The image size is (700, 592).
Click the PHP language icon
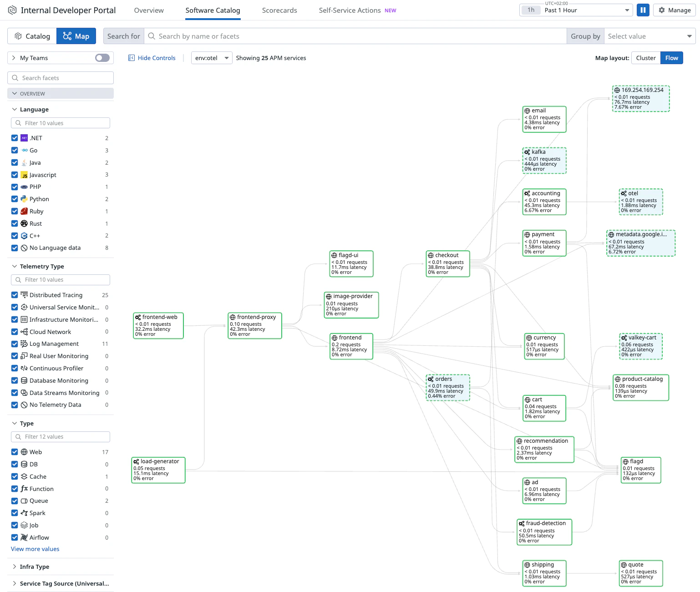(25, 187)
